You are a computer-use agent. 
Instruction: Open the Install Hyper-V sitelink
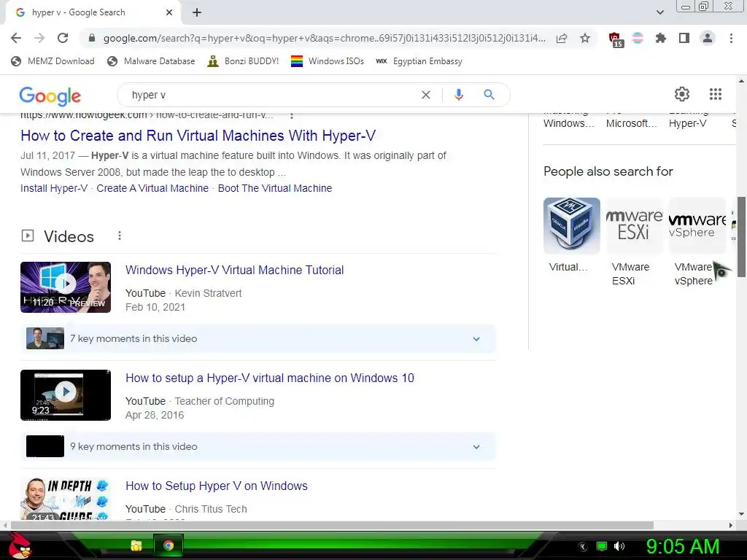click(x=54, y=188)
